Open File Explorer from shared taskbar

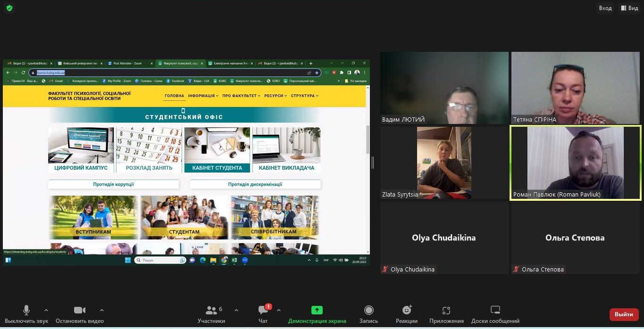coord(213,260)
